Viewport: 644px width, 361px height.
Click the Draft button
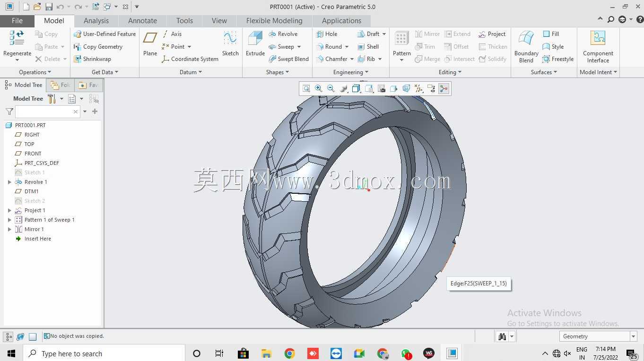tap(368, 34)
